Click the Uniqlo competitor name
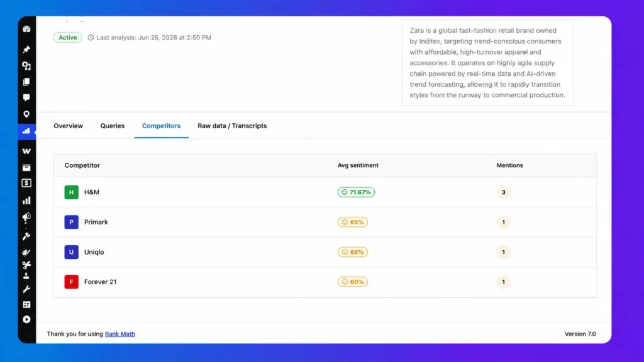This screenshot has height=362, width=644. tap(94, 252)
